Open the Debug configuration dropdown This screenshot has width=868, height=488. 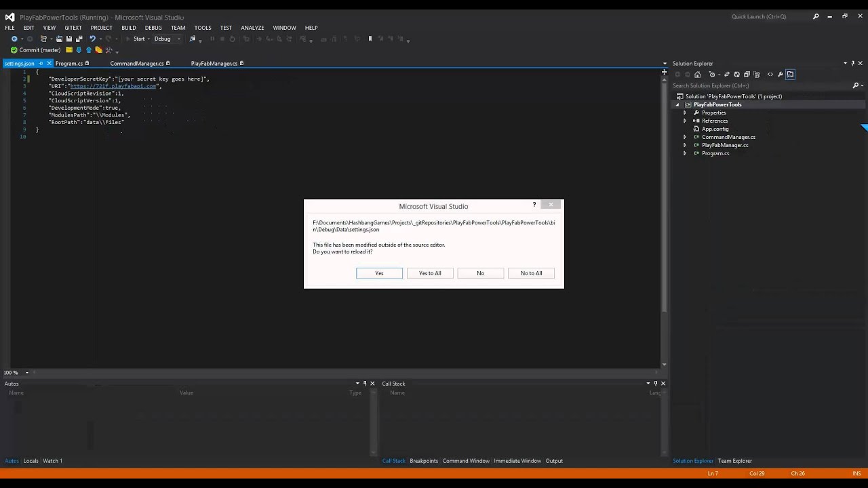(179, 39)
